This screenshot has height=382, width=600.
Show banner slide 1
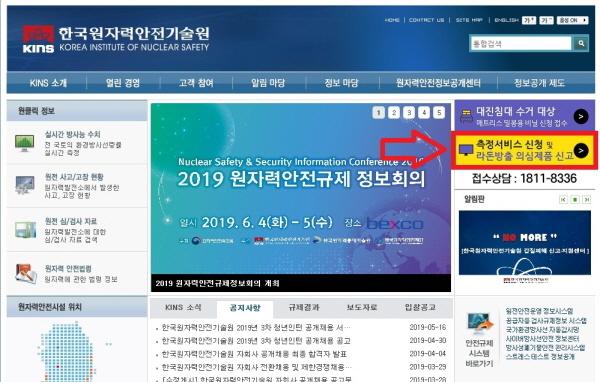click(x=378, y=113)
